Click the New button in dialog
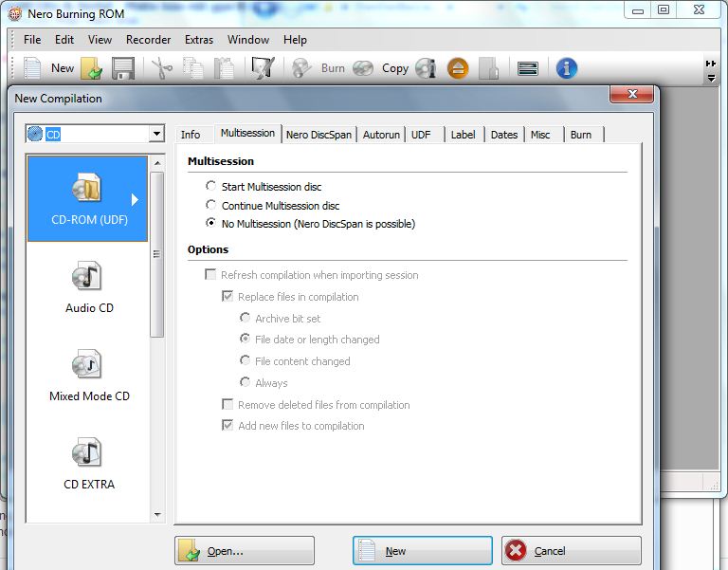Viewport: 728px width, 570px height. point(423,551)
